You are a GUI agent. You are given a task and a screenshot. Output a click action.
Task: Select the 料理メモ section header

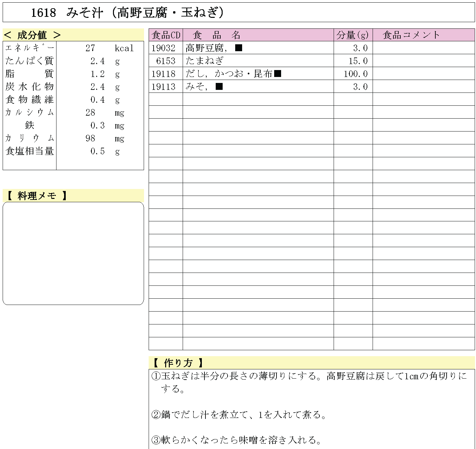coord(36,196)
